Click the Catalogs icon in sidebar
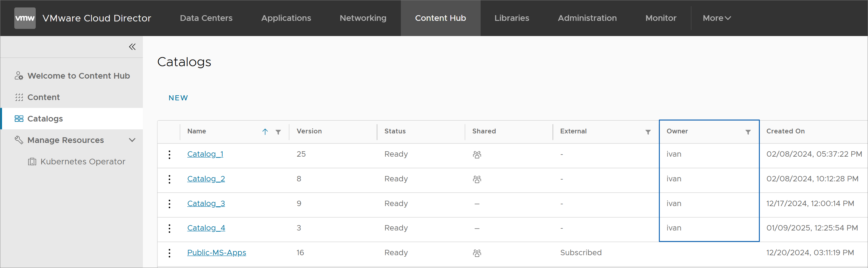Screen dimensions: 868x268 click(x=19, y=119)
